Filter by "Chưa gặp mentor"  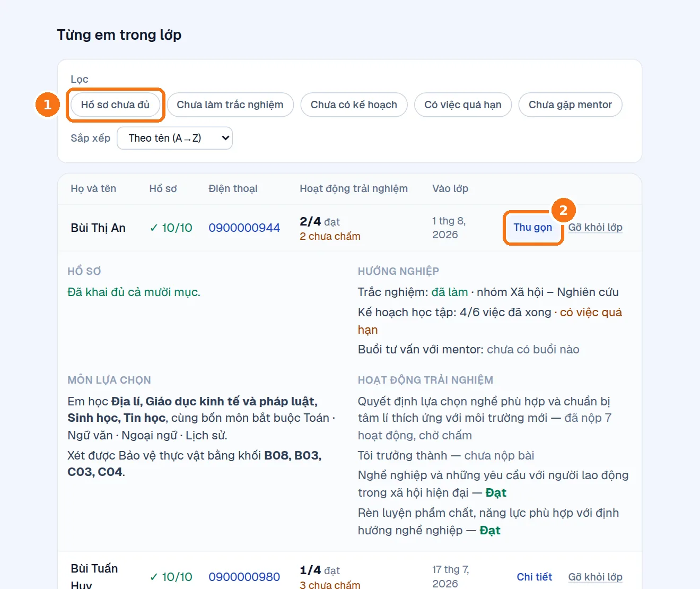pos(570,105)
